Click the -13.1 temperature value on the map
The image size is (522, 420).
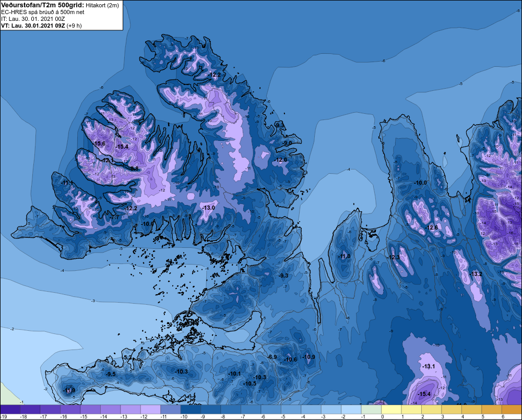[429, 366]
